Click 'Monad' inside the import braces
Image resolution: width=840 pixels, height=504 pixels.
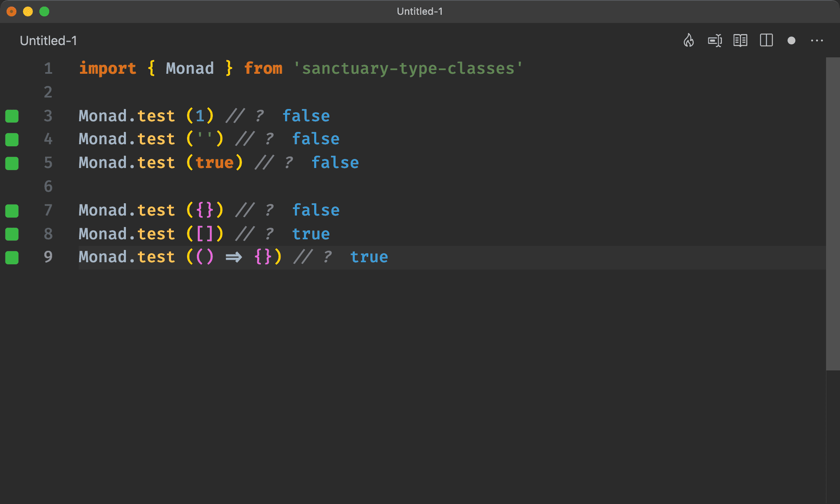pyautogui.click(x=190, y=68)
